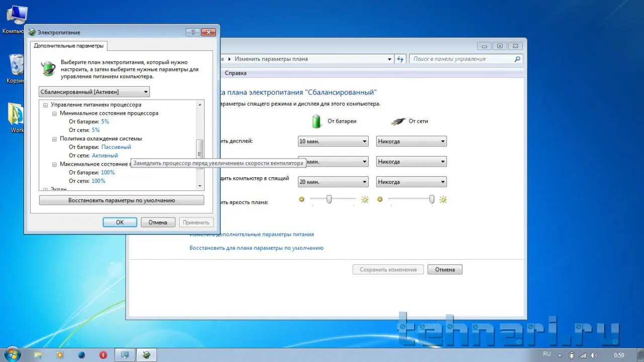Click the red Opera icon in taskbar
Image resolution: width=644 pixels, height=362 pixels.
(x=103, y=354)
